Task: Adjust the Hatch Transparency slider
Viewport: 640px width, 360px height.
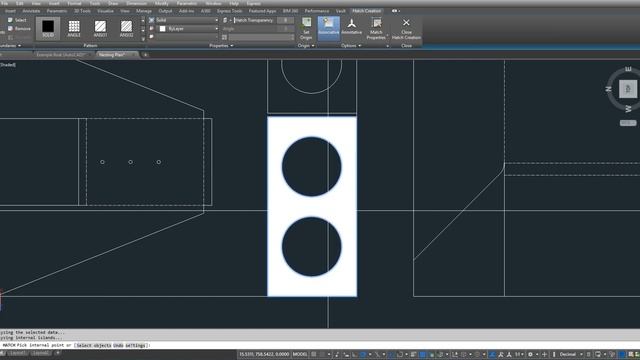Action: click(254, 20)
